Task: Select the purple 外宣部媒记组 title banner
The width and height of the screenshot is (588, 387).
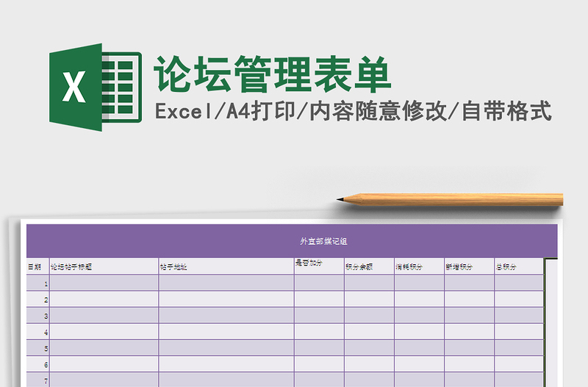Action: (292, 241)
